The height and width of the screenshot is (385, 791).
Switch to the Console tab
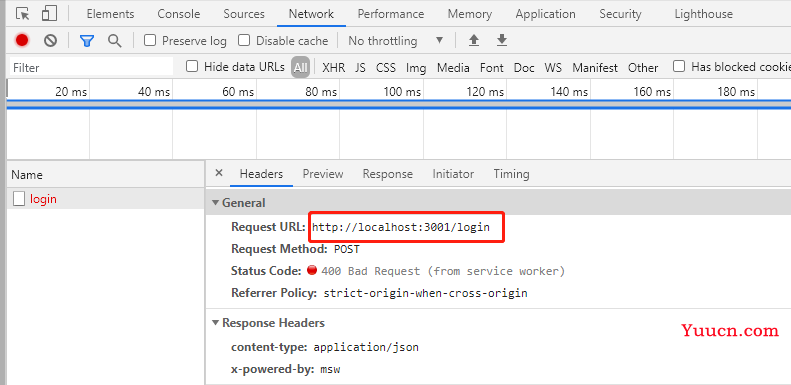(x=179, y=14)
